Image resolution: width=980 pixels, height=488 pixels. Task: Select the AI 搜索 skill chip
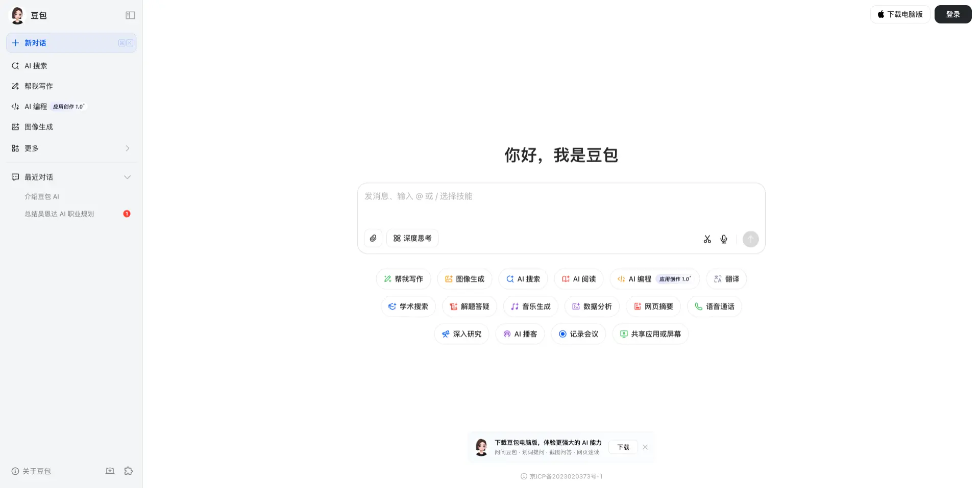(523, 279)
